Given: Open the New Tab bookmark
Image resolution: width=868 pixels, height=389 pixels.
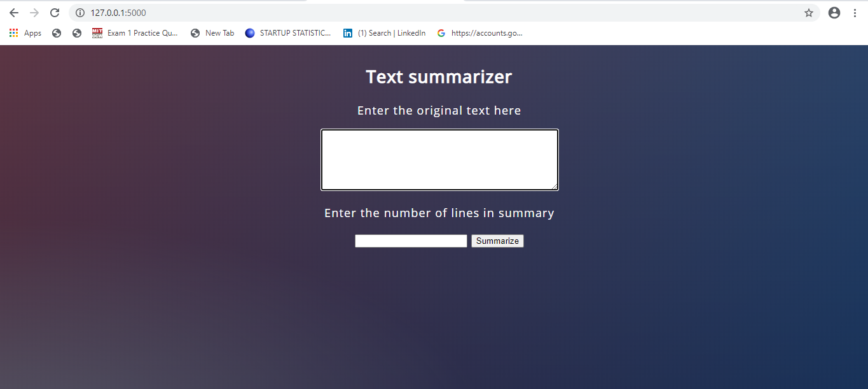Looking at the screenshot, I should 212,33.
